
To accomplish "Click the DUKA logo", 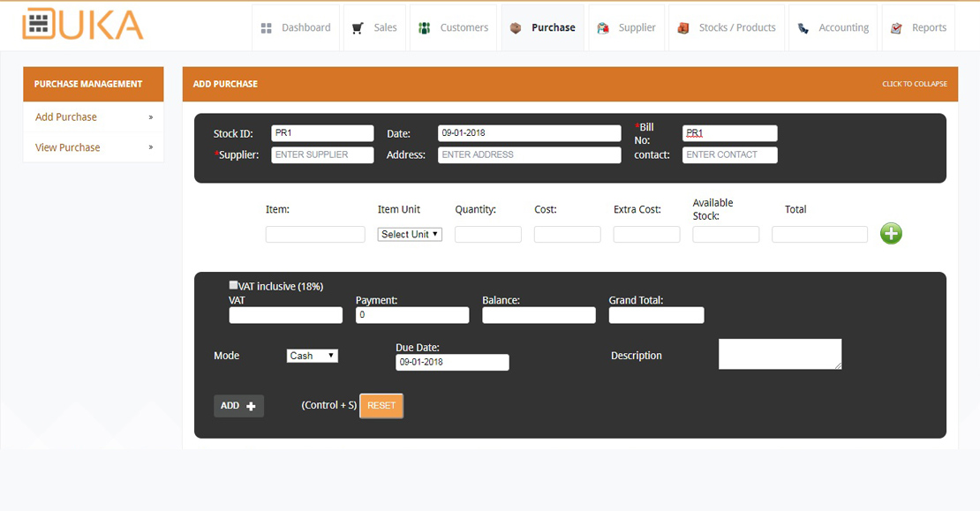I will [82, 25].
